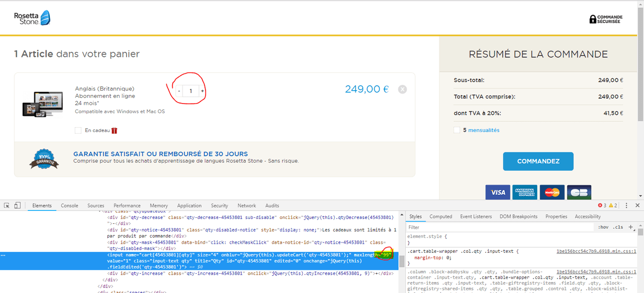Activate the DevTools inspect element picker

coord(7,206)
